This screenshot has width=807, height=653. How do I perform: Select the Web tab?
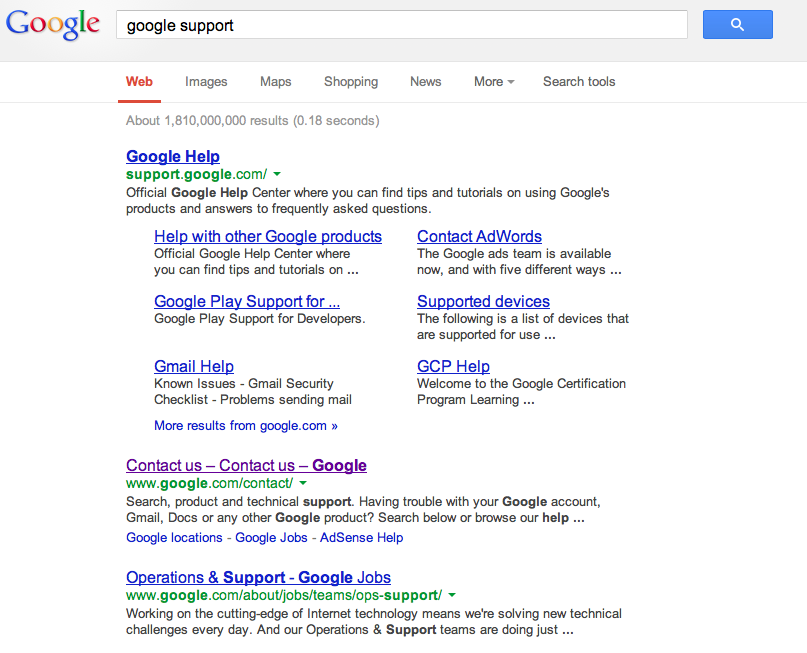pos(139,81)
